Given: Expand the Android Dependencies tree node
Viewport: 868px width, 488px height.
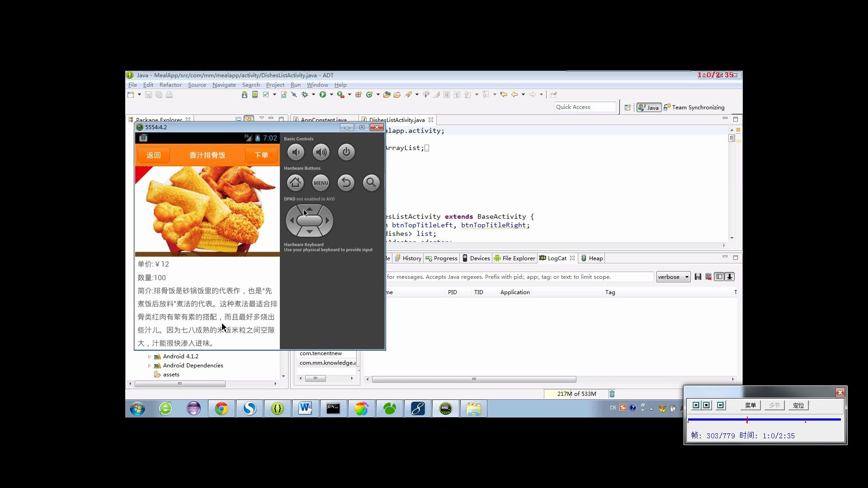Looking at the screenshot, I should (150, 366).
